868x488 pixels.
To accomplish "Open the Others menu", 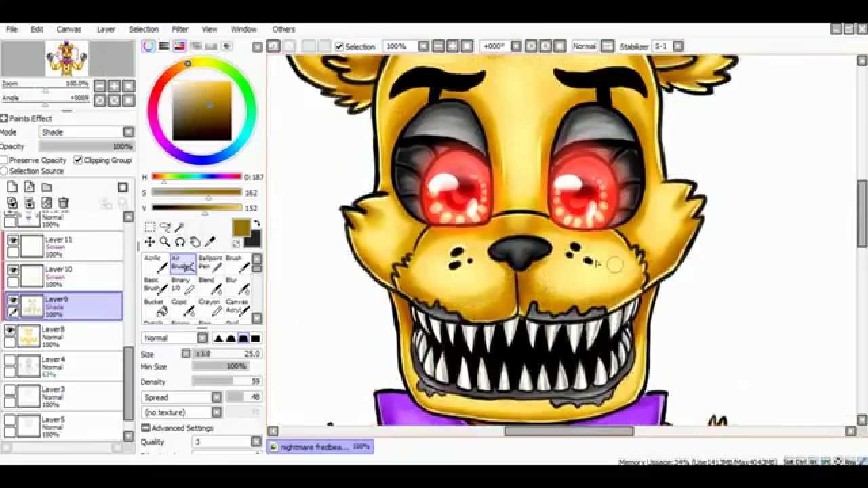I will click(283, 29).
